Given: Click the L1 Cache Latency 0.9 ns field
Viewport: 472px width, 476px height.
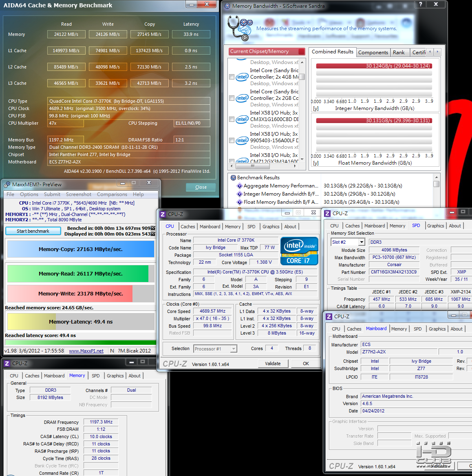Looking at the screenshot, I should pos(191,51).
